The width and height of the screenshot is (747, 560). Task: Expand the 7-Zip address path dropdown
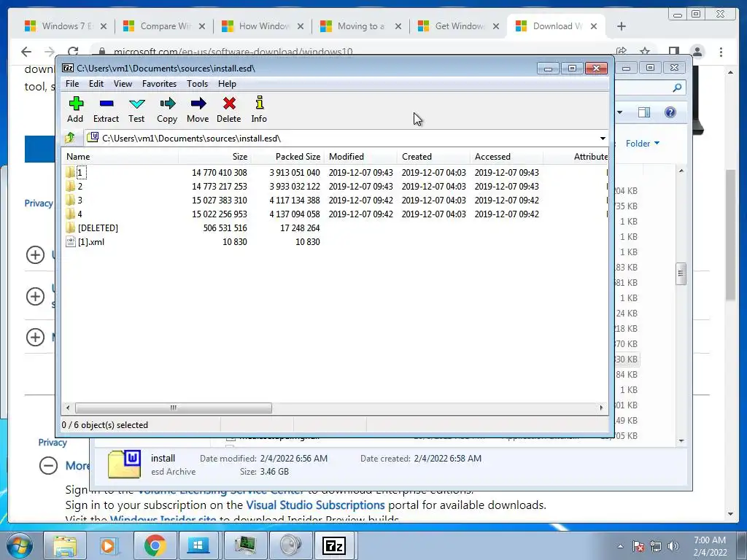pyautogui.click(x=603, y=138)
